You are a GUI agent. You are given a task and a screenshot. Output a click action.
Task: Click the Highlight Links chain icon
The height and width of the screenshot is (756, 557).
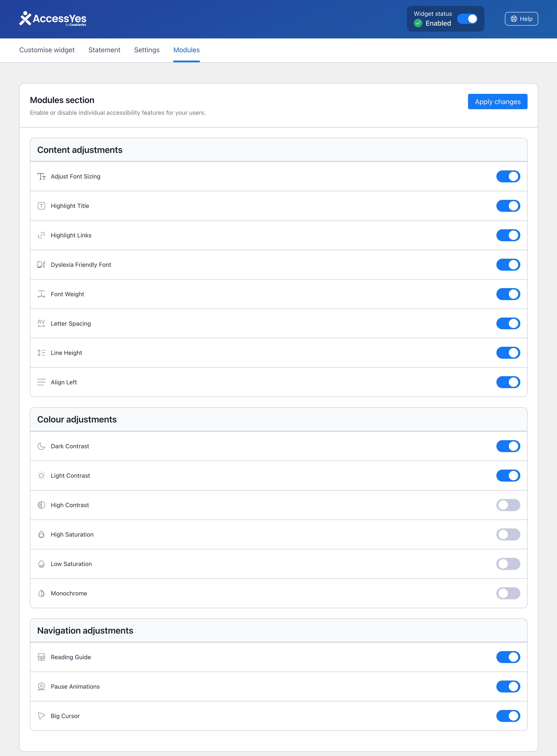pos(41,235)
